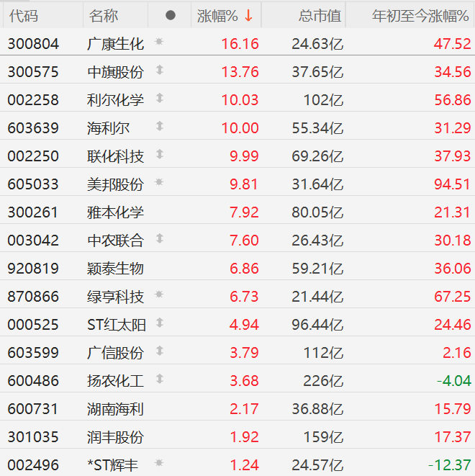
Task: Select stock name 扬农化工
Action: pos(115,381)
